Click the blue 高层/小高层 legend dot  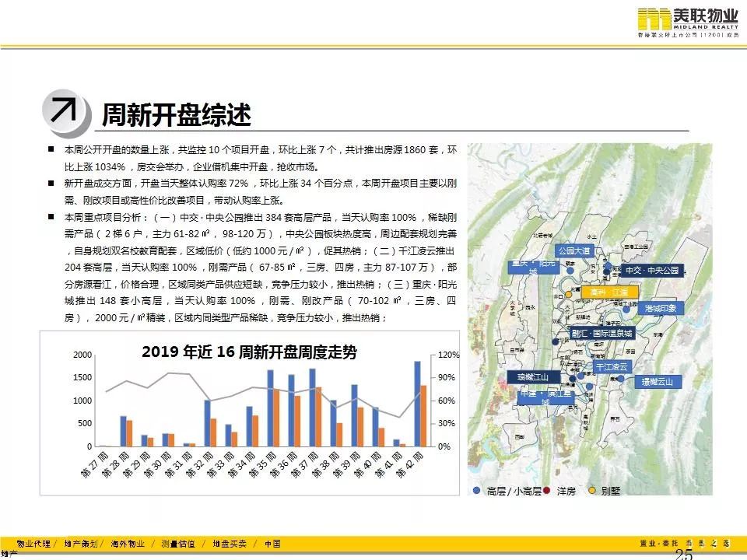coord(476,490)
